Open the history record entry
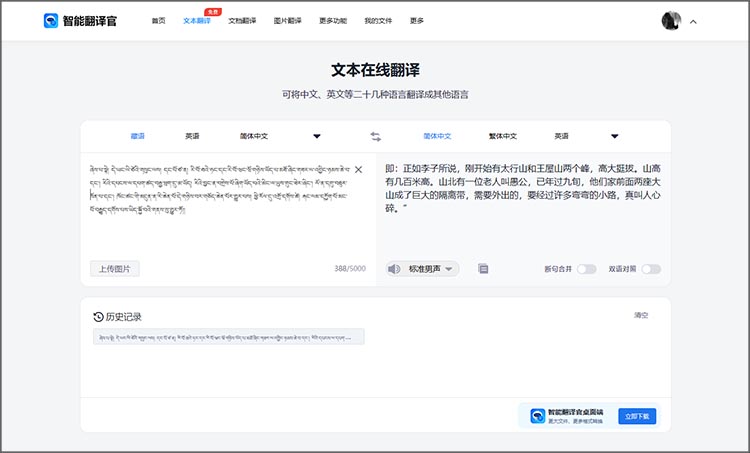 click(x=227, y=337)
